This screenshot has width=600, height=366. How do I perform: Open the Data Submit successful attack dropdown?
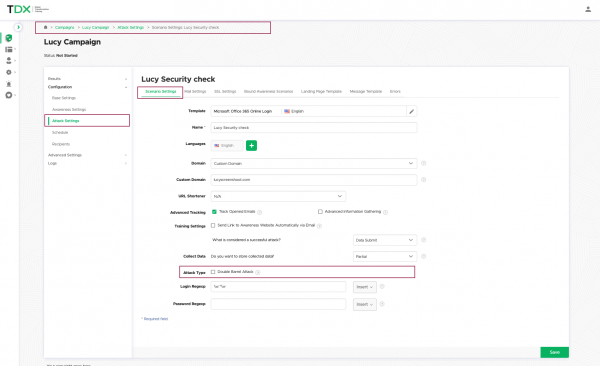385,240
